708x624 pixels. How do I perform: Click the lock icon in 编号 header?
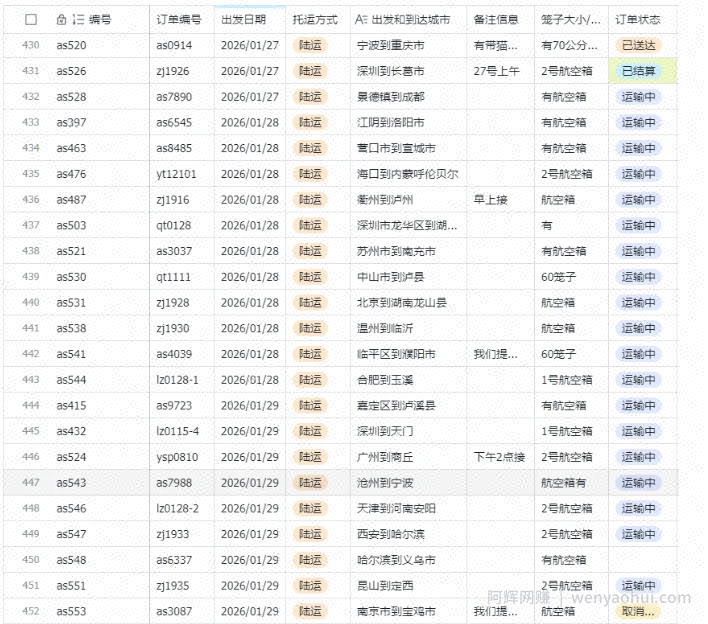point(61,19)
